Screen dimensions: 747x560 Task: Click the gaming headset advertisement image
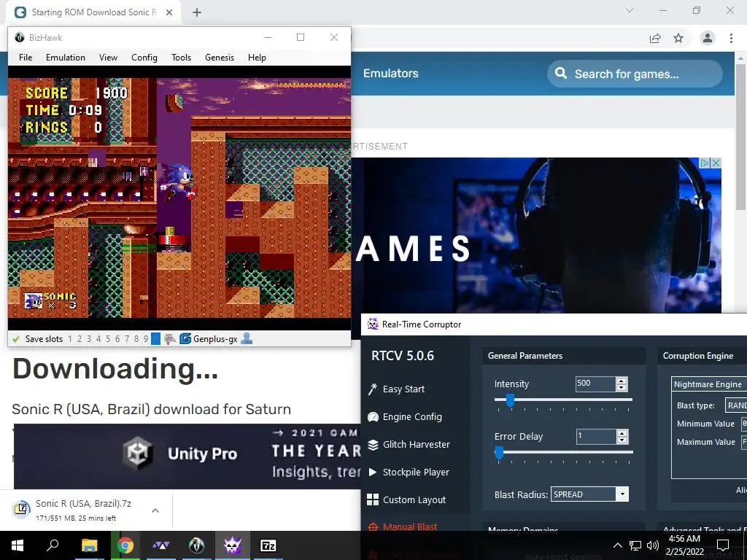(x=536, y=236)
